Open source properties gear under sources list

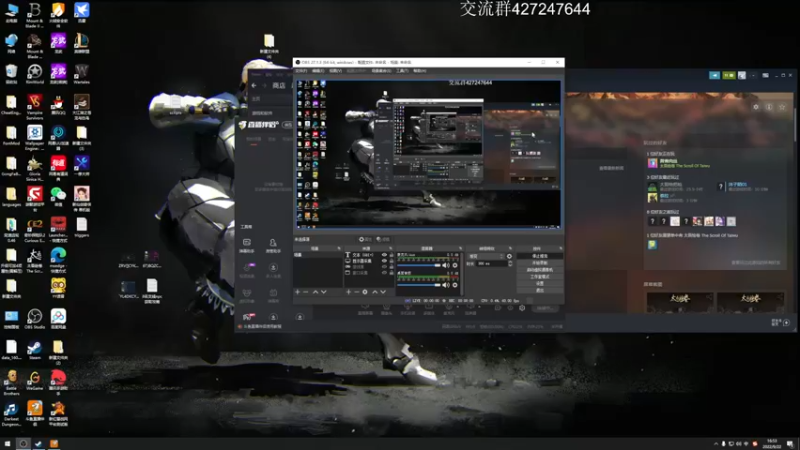365,292
